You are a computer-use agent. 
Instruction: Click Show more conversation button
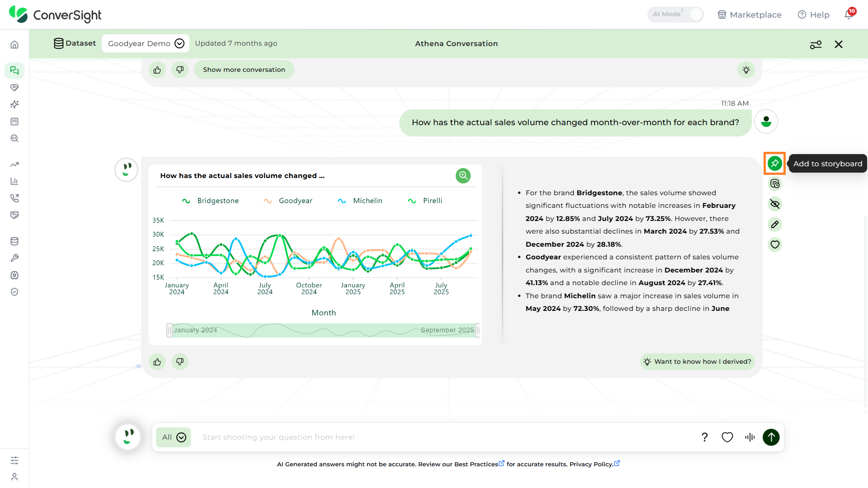[244, 70]
